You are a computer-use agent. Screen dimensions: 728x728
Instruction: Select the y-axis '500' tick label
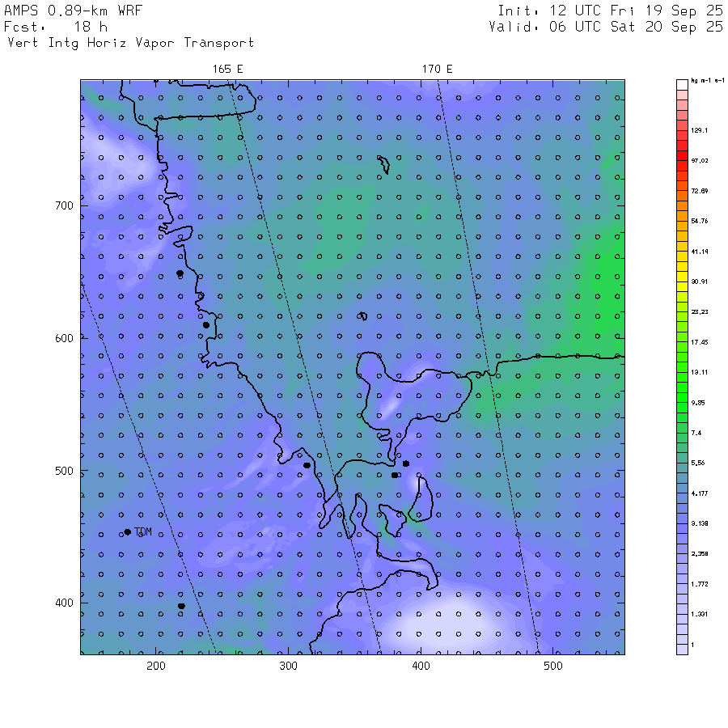click(64, 471)
